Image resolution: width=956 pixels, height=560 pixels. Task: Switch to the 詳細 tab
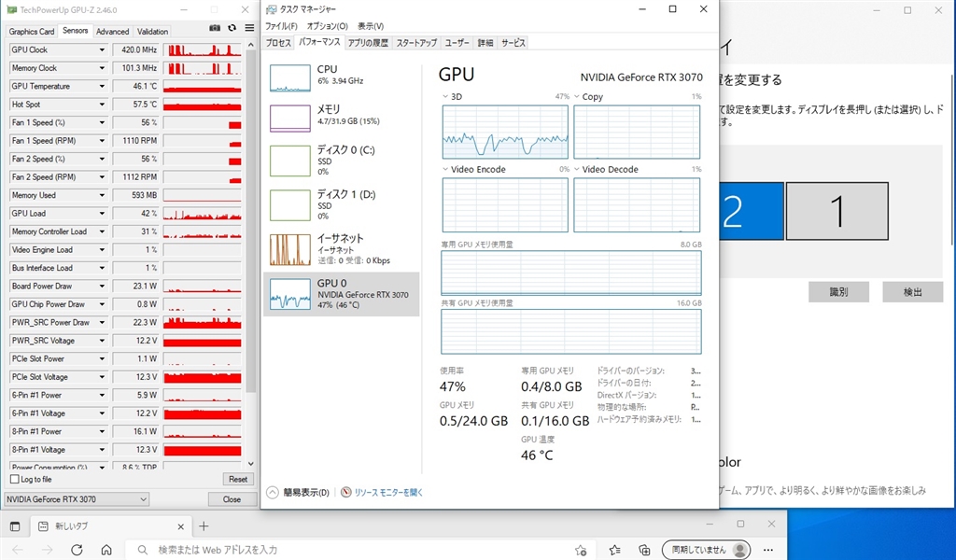[x=485, y=43]
